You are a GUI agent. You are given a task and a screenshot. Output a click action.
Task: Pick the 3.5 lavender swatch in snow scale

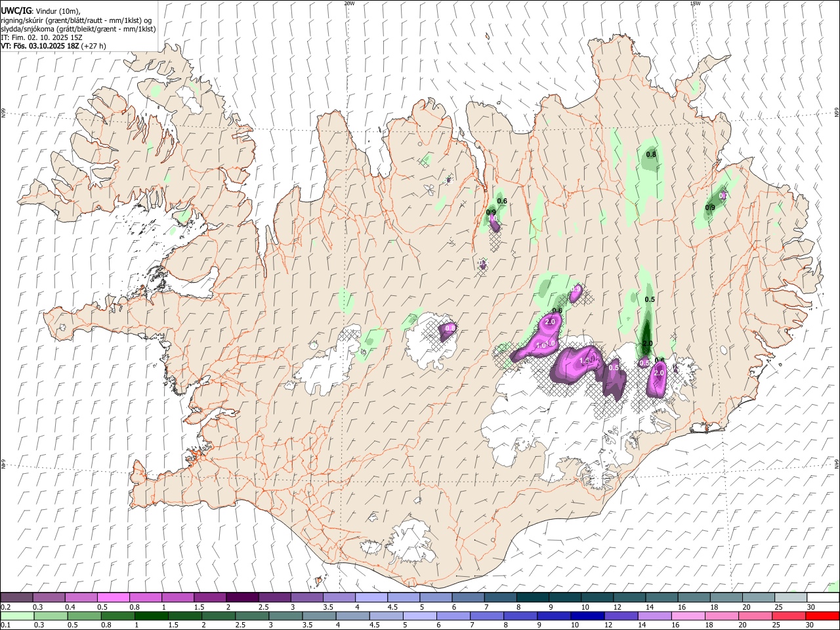[339, 597]
